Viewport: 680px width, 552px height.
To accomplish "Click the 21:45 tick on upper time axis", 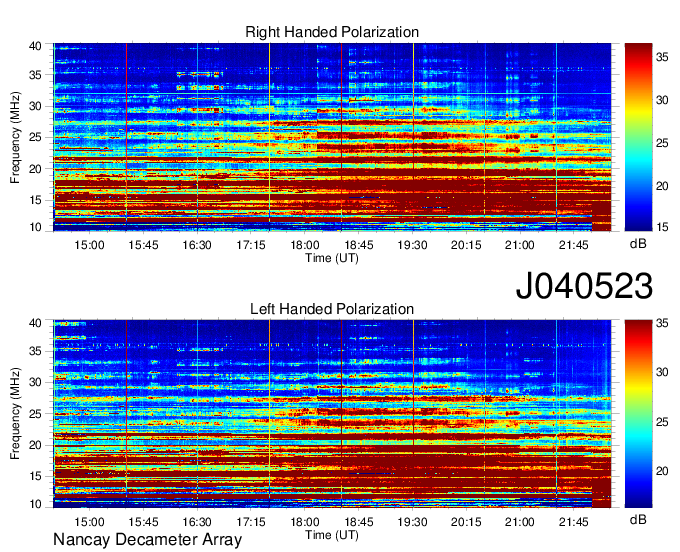I will click(x=574, y=245).
